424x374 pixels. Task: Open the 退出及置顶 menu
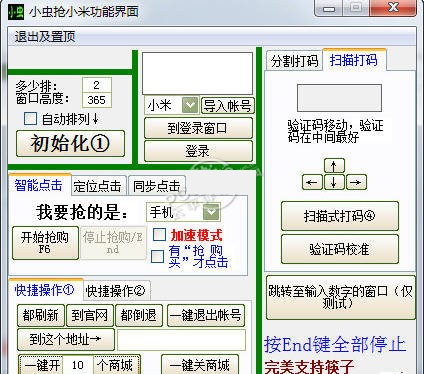(x=45, y=36)
